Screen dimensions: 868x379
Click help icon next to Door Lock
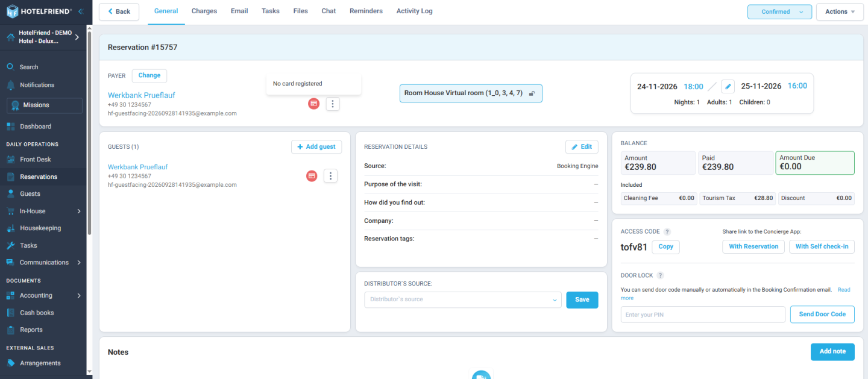point(660,275)
